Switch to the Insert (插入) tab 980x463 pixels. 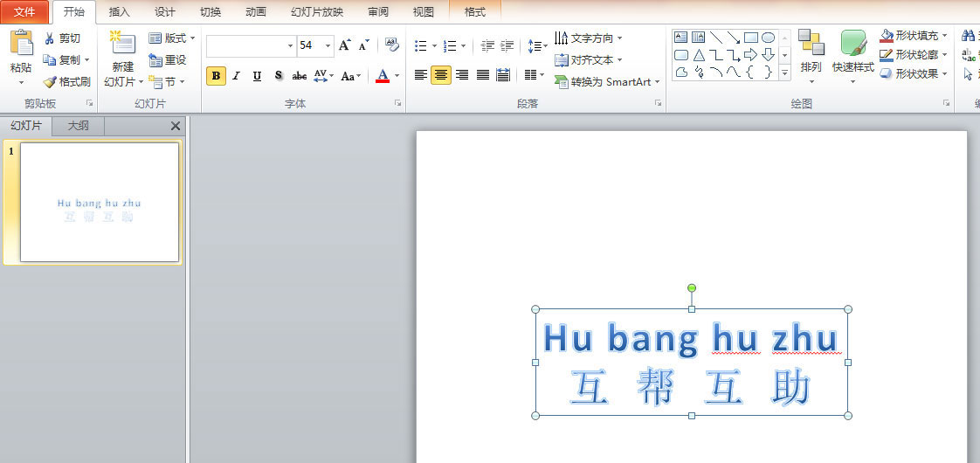point(120,12)
